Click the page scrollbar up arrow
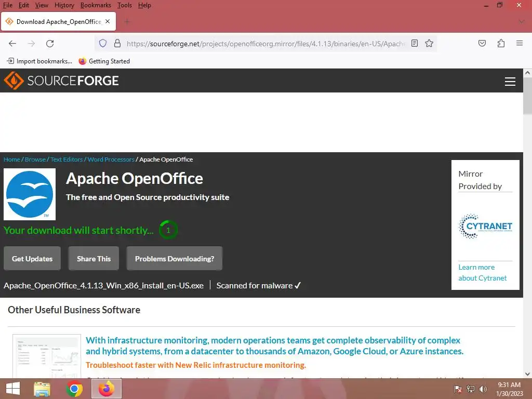 tap(528, 73)
